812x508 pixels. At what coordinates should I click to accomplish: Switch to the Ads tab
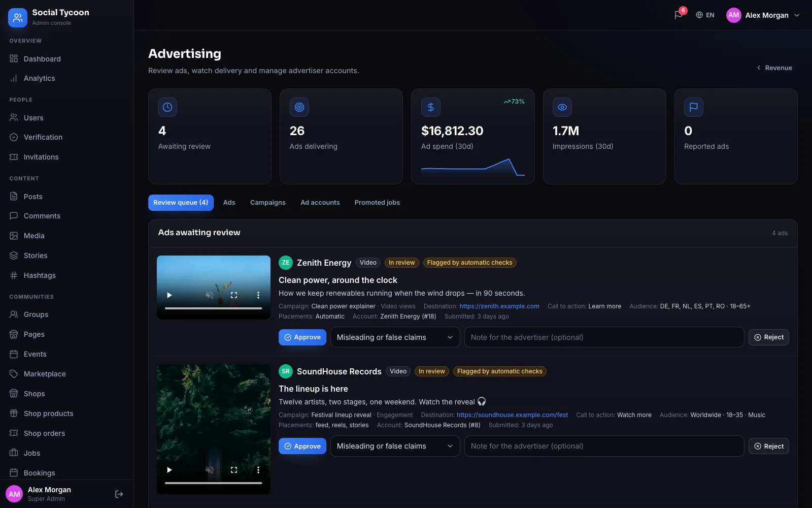click(x=229, y=203)
